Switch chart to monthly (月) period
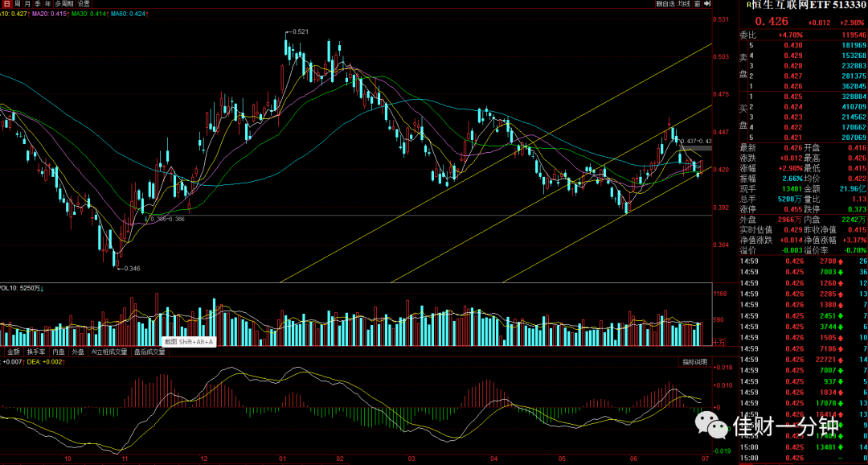The height and width of the screenshot is (465, 868). [27, 3]
